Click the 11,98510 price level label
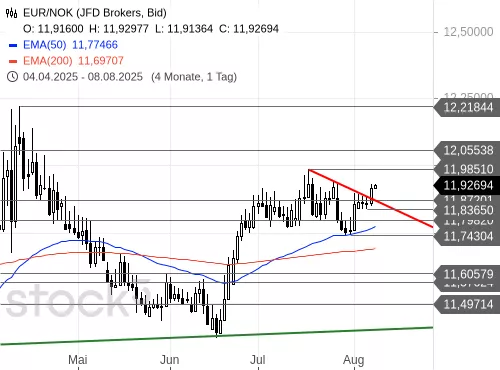Screen dimensions: 500x370 467,169
